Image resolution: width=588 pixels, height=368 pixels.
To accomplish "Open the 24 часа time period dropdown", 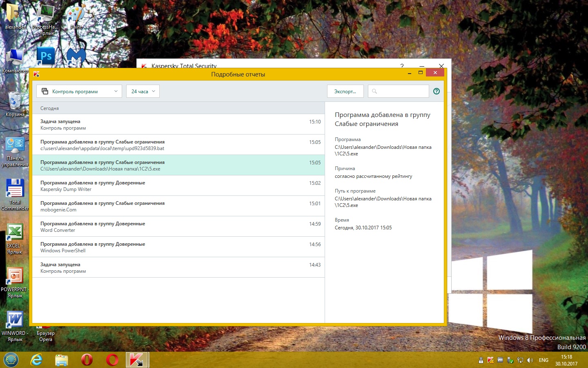I will (143, 91).
